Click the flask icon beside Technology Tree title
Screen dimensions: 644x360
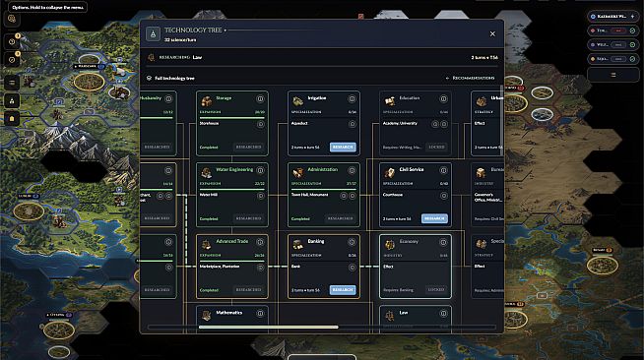click(153, 34)
